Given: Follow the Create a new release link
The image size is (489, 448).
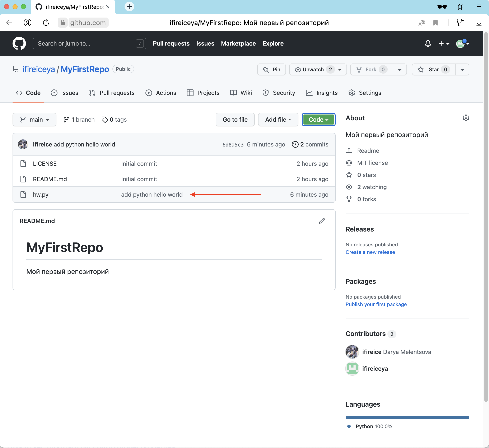Looking at the screenshot, I should 370,252.
